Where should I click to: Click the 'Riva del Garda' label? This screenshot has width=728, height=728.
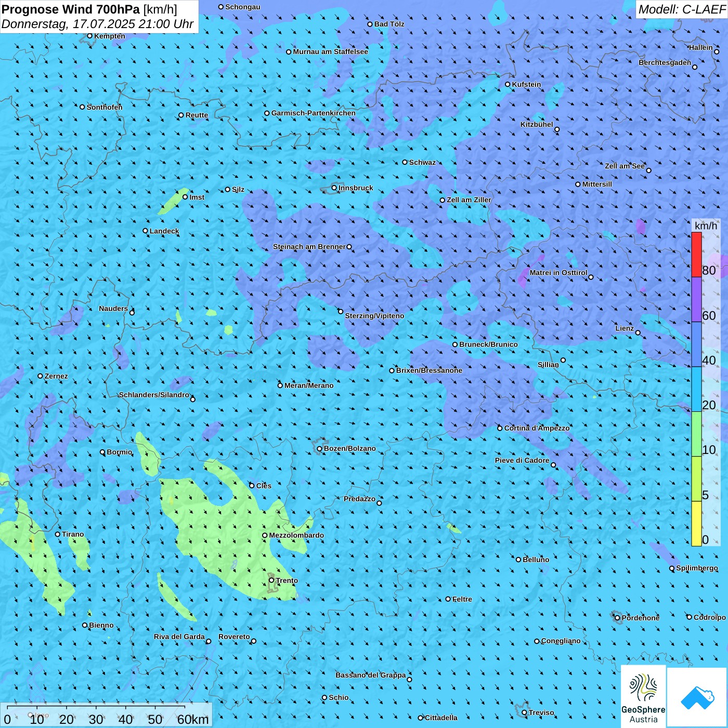pyautogui.click(x=179, y=636)
